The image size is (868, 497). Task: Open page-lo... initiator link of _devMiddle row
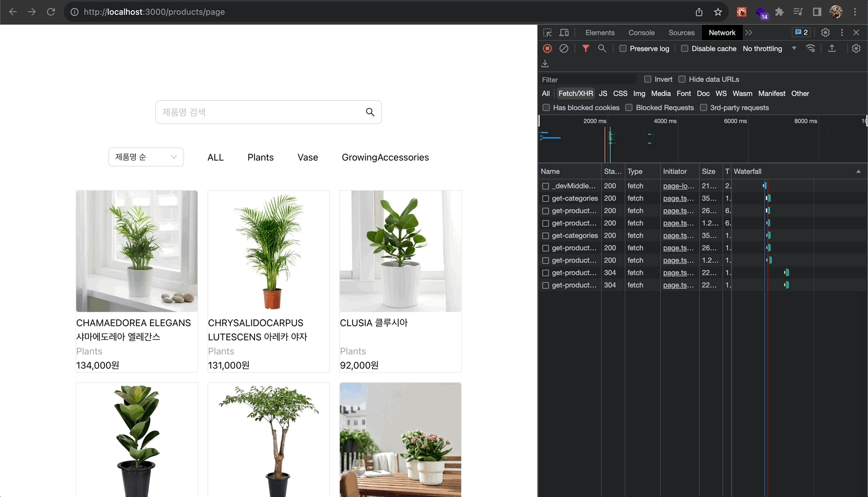pos(678,186)
